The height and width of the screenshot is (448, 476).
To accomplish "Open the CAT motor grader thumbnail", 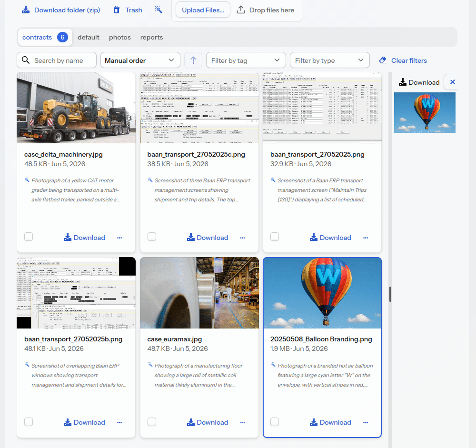I will pyautogui.click(x=76, y=108).
